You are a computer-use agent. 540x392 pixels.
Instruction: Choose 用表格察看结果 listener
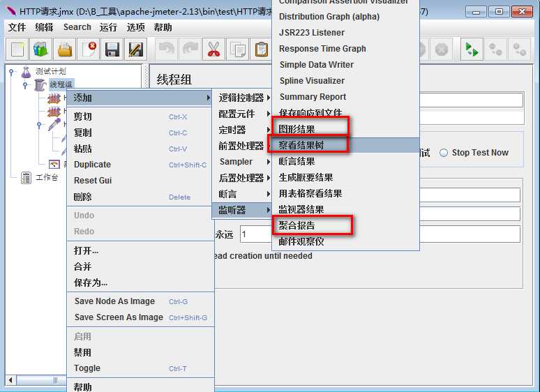(346, 193)
